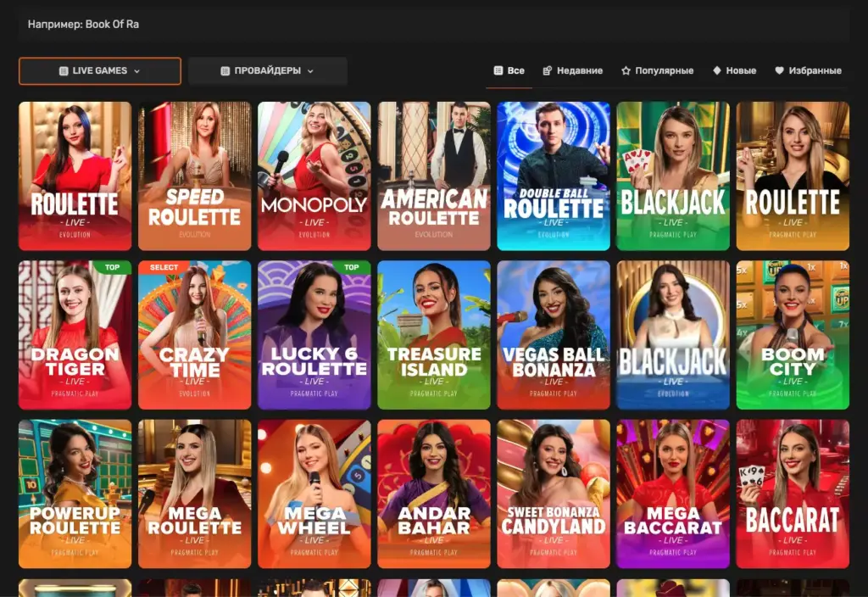Click the grid icon beside Все
Viewport: 868px width, 597px height.
[x=498, y=71]
